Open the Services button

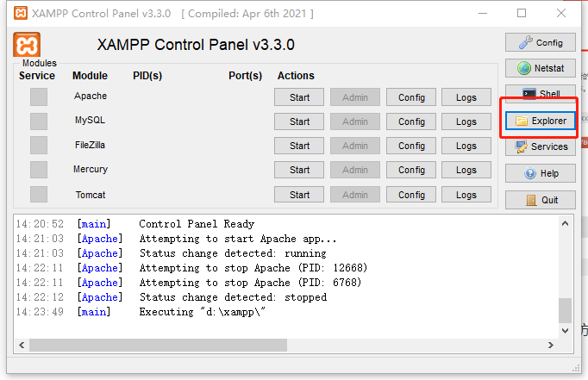(x=540, y=146)
